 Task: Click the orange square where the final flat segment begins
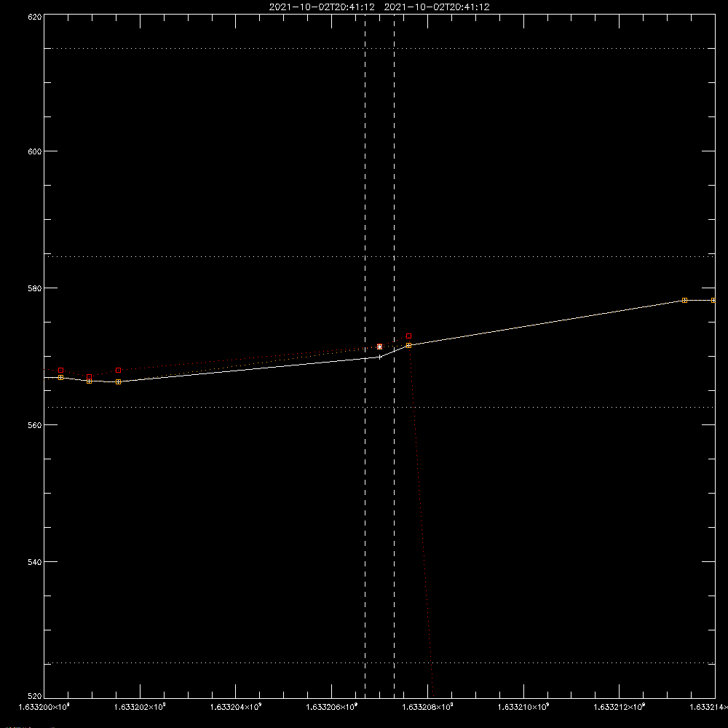pyautogui.click(x=684, y=301)
